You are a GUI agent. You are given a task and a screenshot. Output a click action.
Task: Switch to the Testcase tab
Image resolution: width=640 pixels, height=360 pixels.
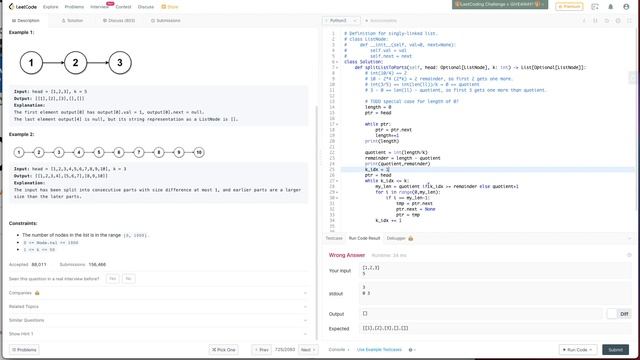pos(334,238)
